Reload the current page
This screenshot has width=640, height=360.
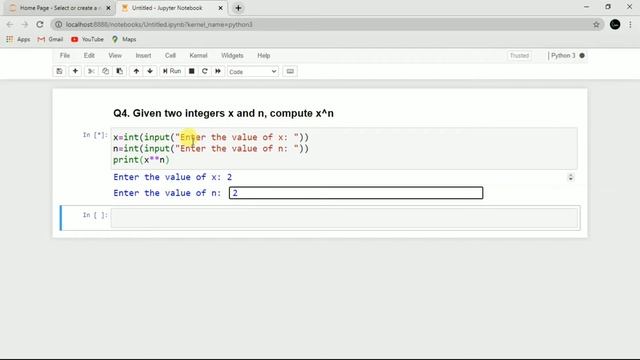click(x=40, y=24)
